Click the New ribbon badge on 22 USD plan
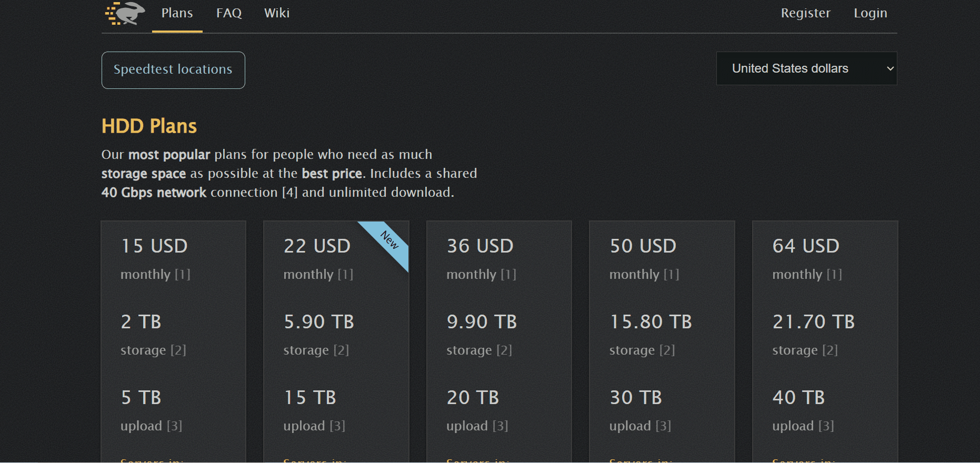This screenshot has width=980, height=463. (x=389, y=240)
